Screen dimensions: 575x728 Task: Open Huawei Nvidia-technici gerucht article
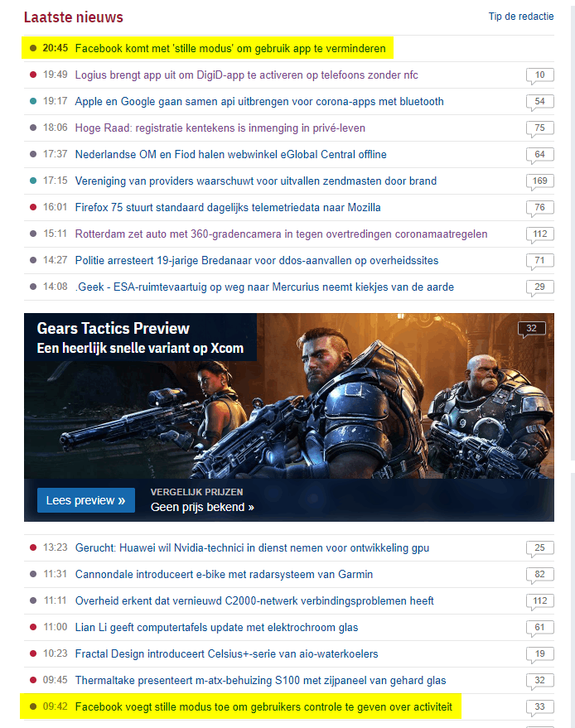[x=252, y=547]
